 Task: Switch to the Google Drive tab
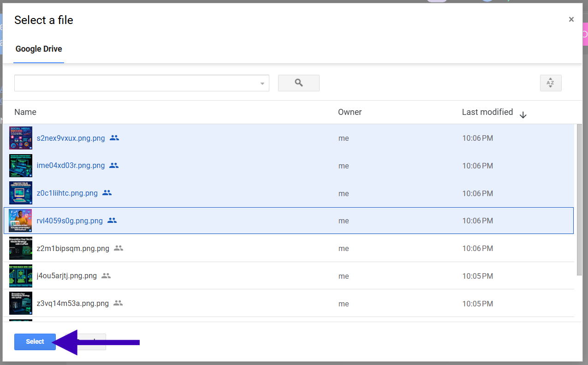tap(39, 49)
